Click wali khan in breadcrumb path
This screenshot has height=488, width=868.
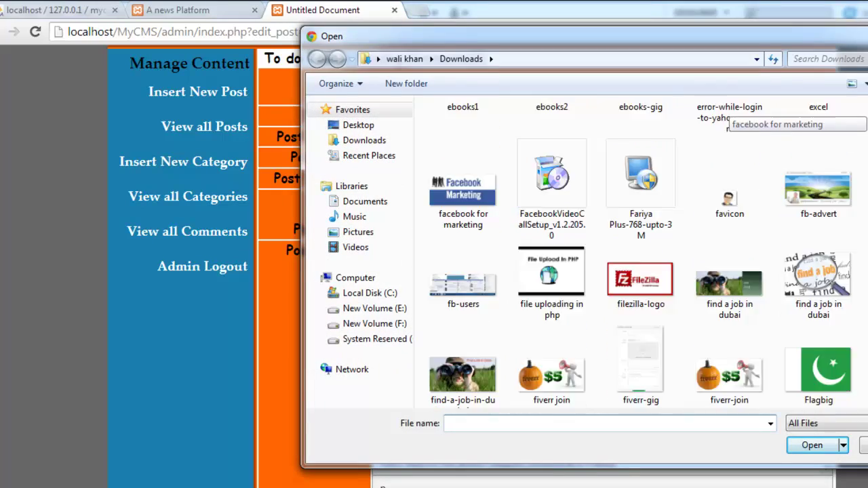pyautogui.click(x=404, y=59)
